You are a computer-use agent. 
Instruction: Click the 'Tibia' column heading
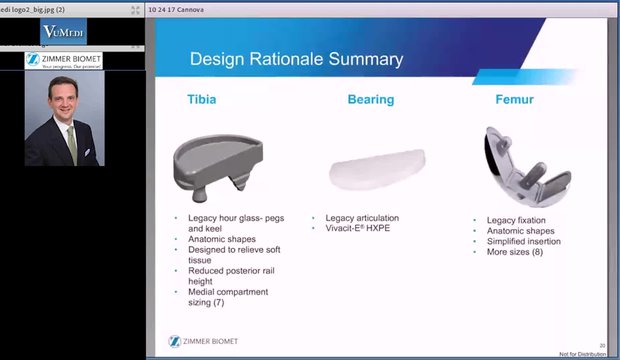pyautogui.click(x=202, y=99)
